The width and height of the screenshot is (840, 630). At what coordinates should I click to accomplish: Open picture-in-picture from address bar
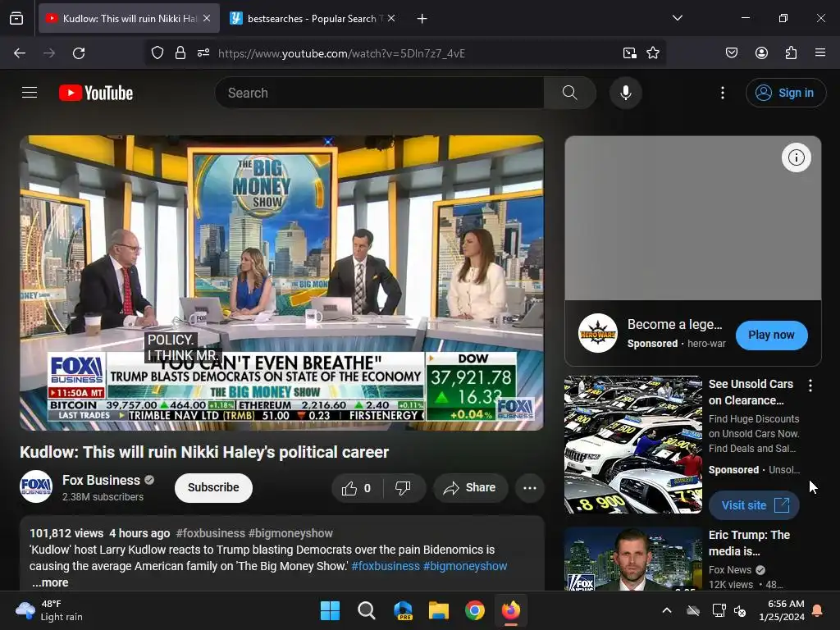tap(629, 53)
